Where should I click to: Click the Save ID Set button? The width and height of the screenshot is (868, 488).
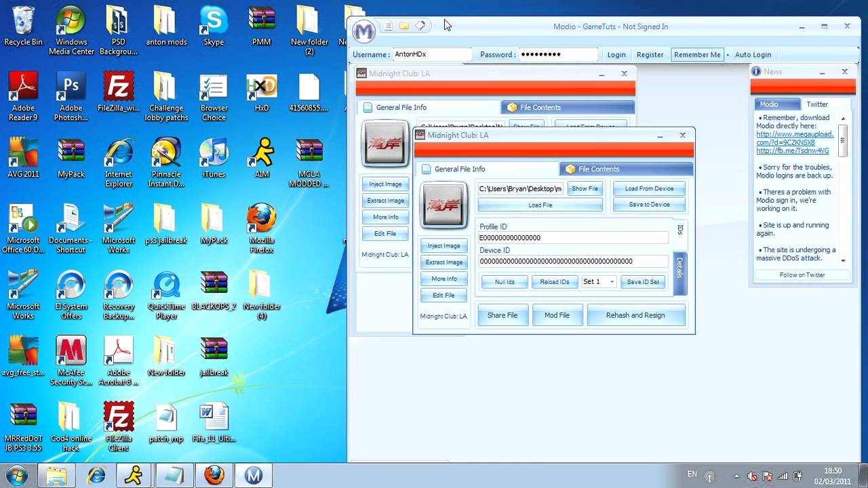point(643,282)
